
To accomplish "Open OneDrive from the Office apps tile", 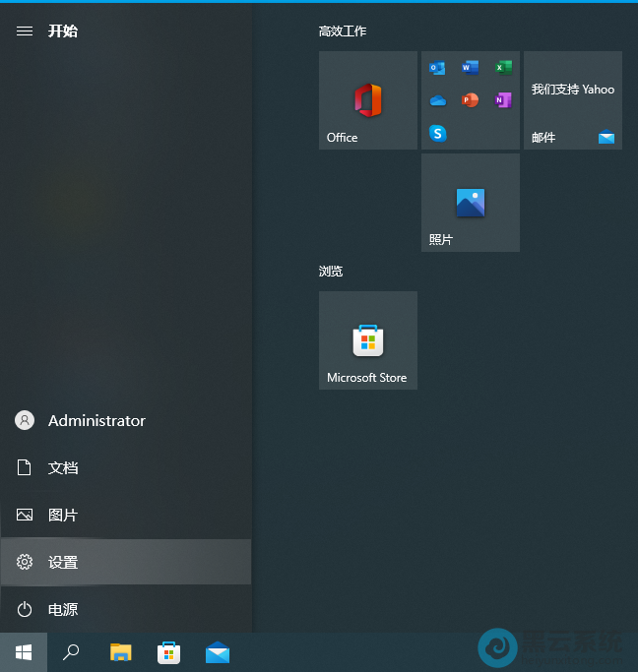I will (x=438, y=100).
